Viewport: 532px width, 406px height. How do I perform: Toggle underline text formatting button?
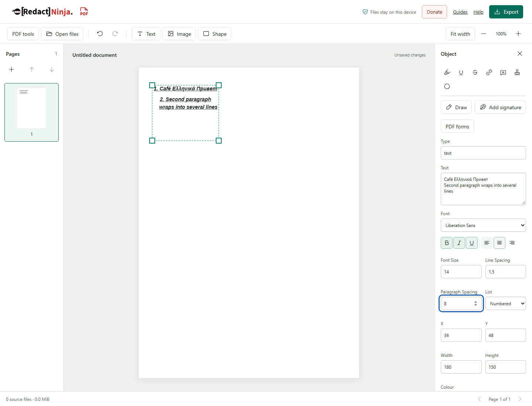[x=472, y=243]
